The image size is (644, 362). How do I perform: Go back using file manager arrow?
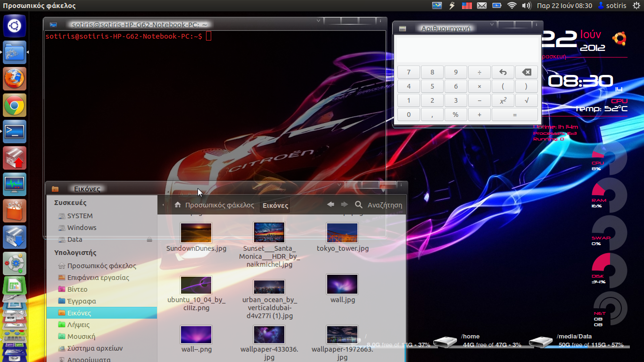click(x=330, y=205)
